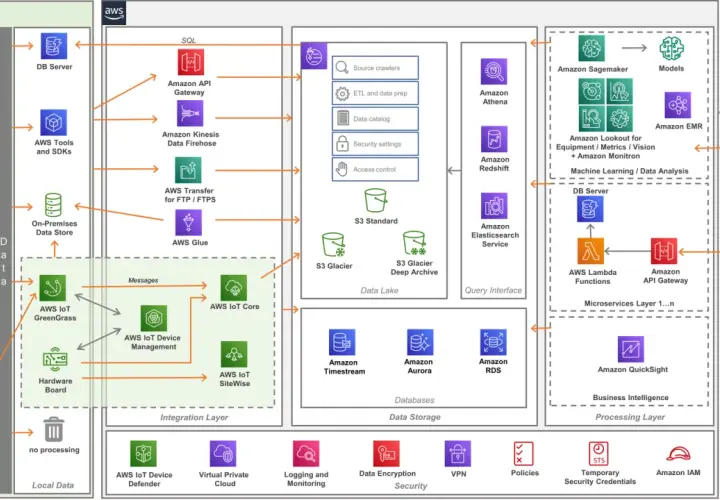Click the AWS IoT GreenGrass icon
This screenshot has height=500, width=720.
[52, 288]
